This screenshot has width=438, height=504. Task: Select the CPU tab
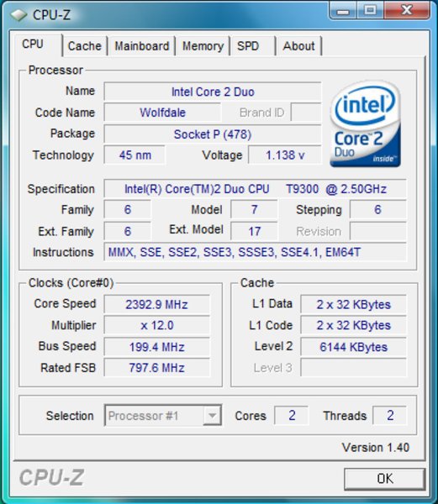(33, 44)
